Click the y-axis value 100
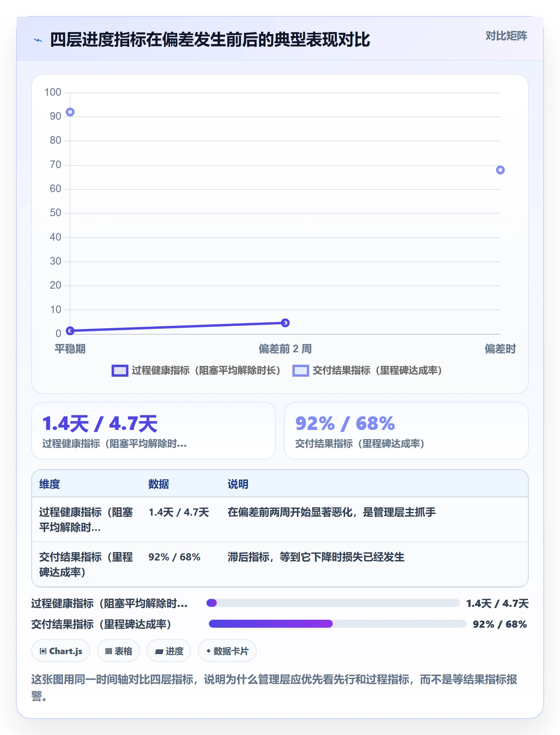 coord(53,92)
